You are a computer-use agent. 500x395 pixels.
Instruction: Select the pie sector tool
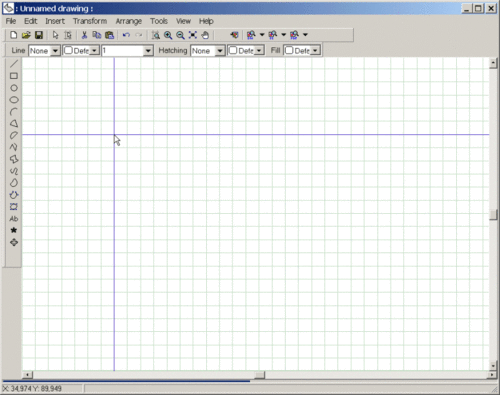pos(14,123)
